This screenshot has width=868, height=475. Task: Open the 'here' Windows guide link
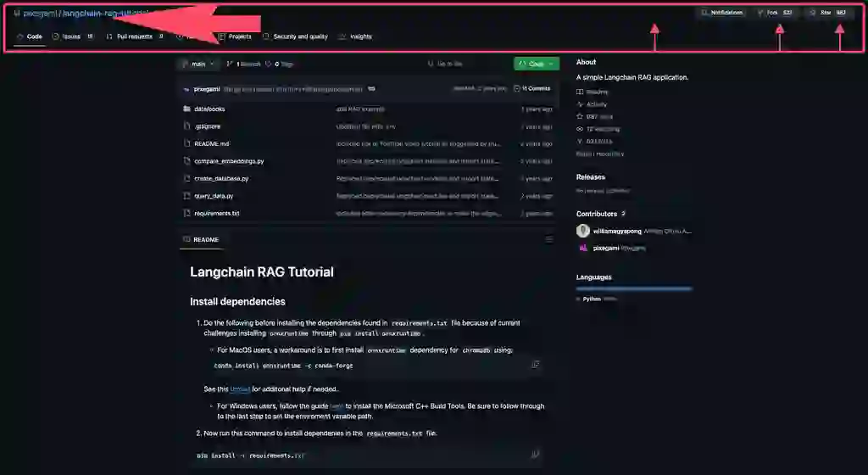(337, 406)
